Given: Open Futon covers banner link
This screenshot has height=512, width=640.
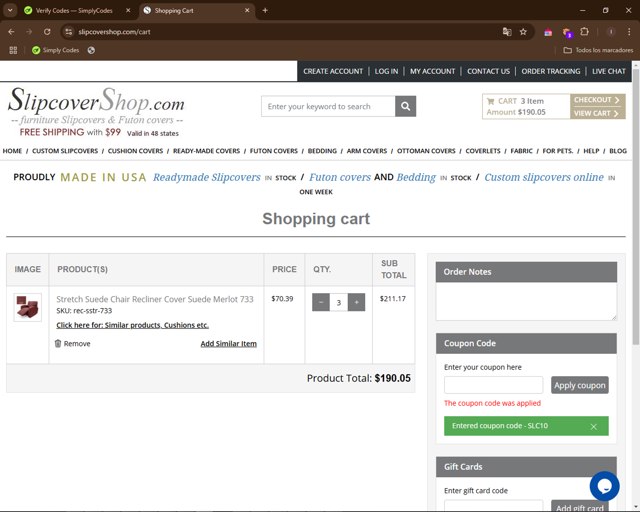Looking at the screenshot, I should [x=340, y=177].
